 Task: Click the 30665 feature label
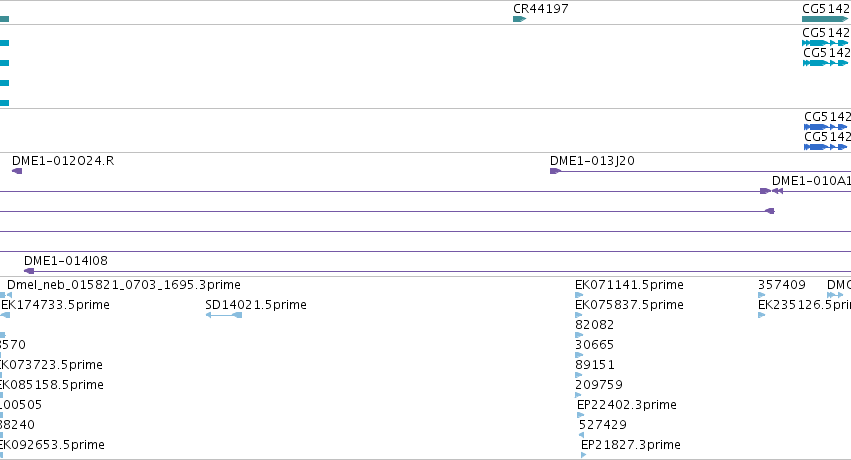click(594, 344)
